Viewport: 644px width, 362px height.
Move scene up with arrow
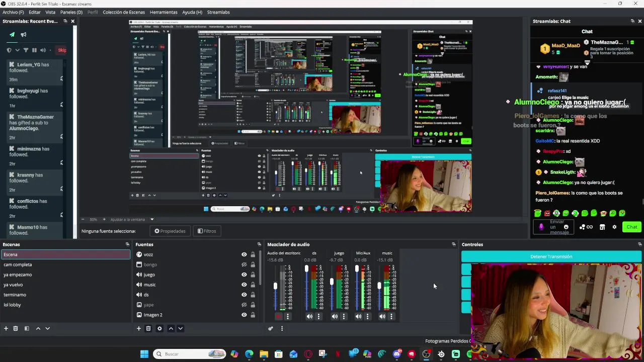[38, 328]
